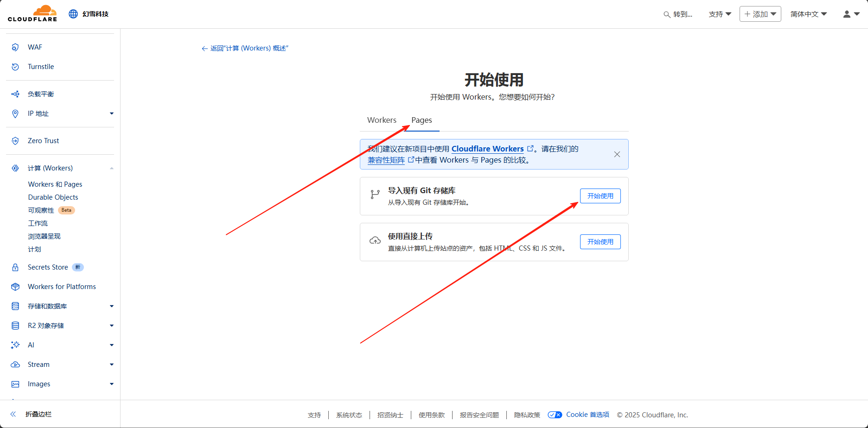Click the search magnifier icon 转到
Viewport: 868px width, 428px height.
[x=667, y=14]
